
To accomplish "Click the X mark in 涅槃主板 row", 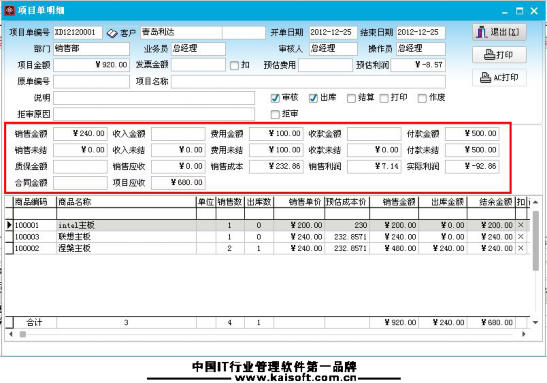I will pyautogui.click(x=520, y=248).
